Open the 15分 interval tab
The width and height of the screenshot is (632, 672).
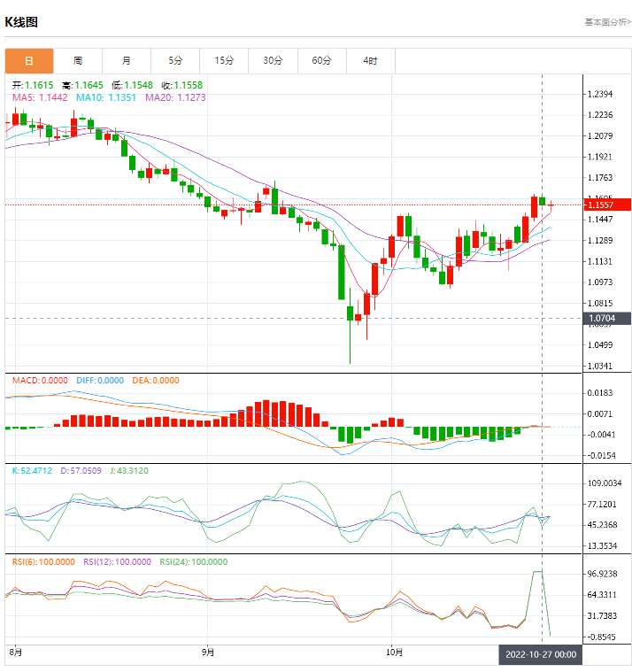pyautogui.click(x=224, y=61)
